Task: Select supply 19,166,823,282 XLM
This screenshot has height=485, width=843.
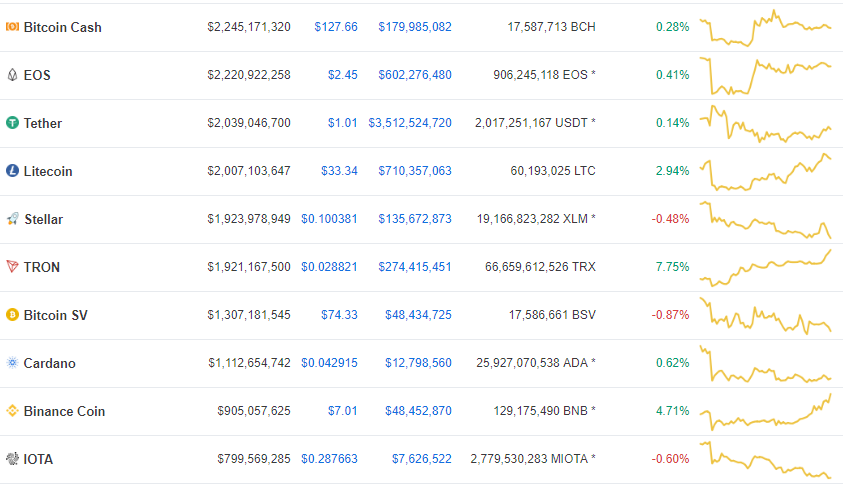Action: pyautogui.click(x=532, y=219)
